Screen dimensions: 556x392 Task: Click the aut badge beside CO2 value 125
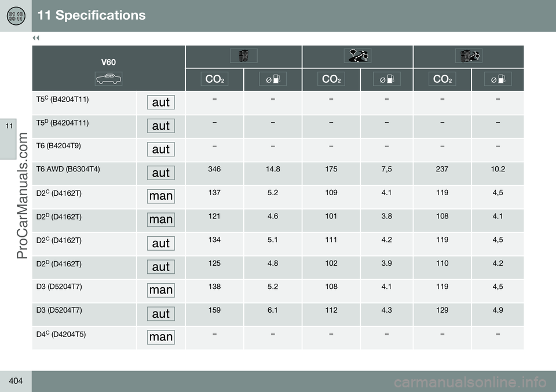coord(161,267)
